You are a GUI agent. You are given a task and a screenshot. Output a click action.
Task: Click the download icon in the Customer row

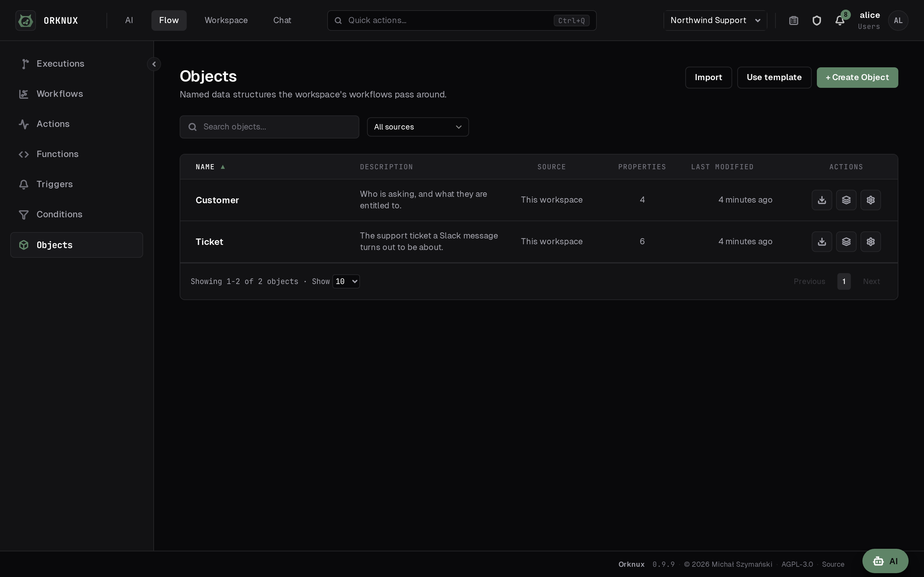(822, 200)
